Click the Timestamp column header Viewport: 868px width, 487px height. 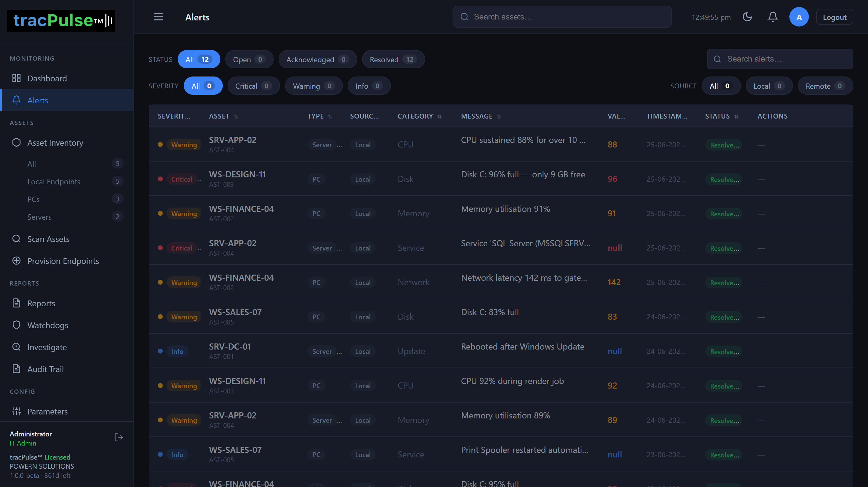667,116
